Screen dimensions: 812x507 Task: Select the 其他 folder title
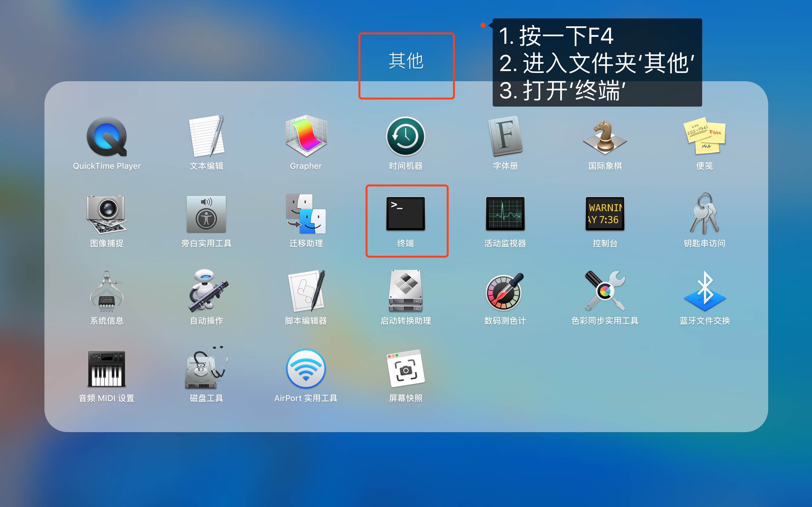point(406,61)
